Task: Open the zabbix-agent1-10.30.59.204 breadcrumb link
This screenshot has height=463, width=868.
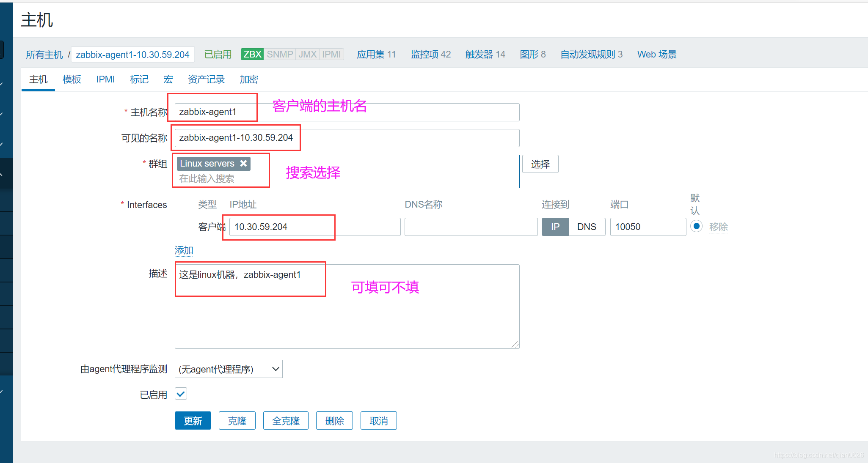Action: click(132, 55)
